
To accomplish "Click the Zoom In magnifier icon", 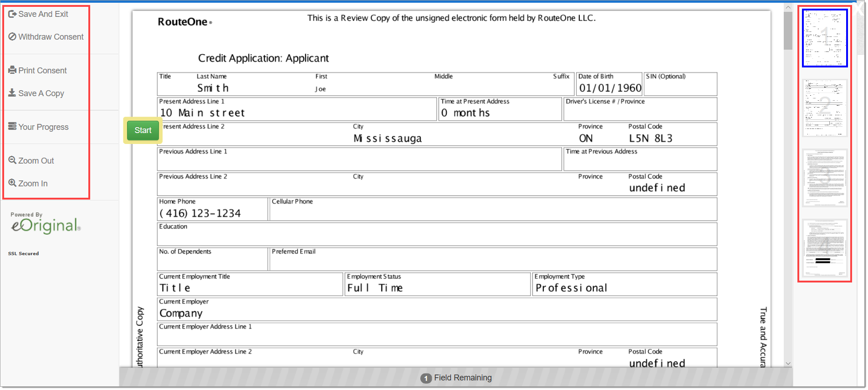I will point(12,183).
